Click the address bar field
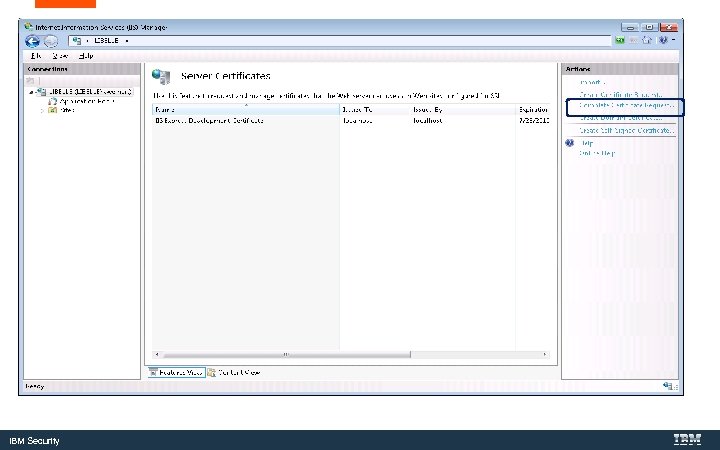 (x=340, y=41)
